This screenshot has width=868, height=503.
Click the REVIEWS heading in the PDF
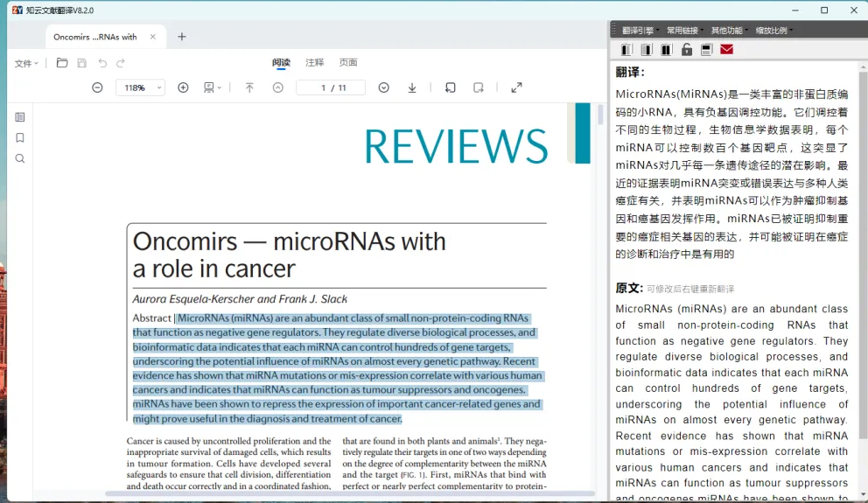tap(456, 147)
